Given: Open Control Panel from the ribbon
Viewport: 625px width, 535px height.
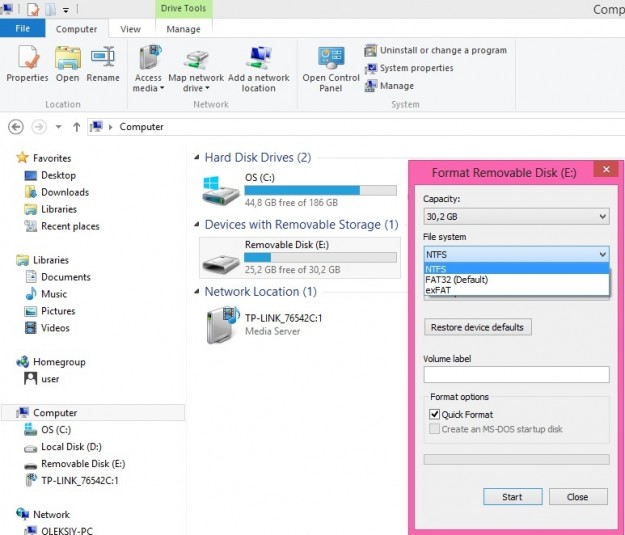Looking at the screenshot, I should [x=330, y=58].
